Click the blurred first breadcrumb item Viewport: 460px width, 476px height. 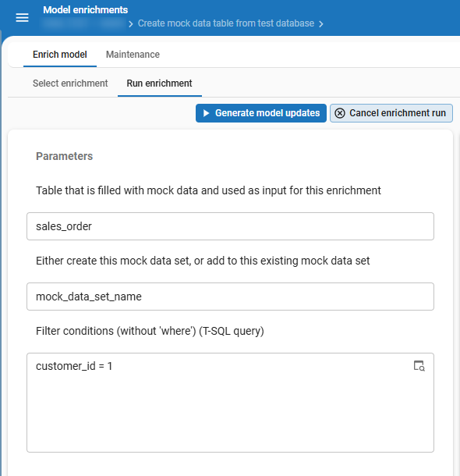(84, 23)
